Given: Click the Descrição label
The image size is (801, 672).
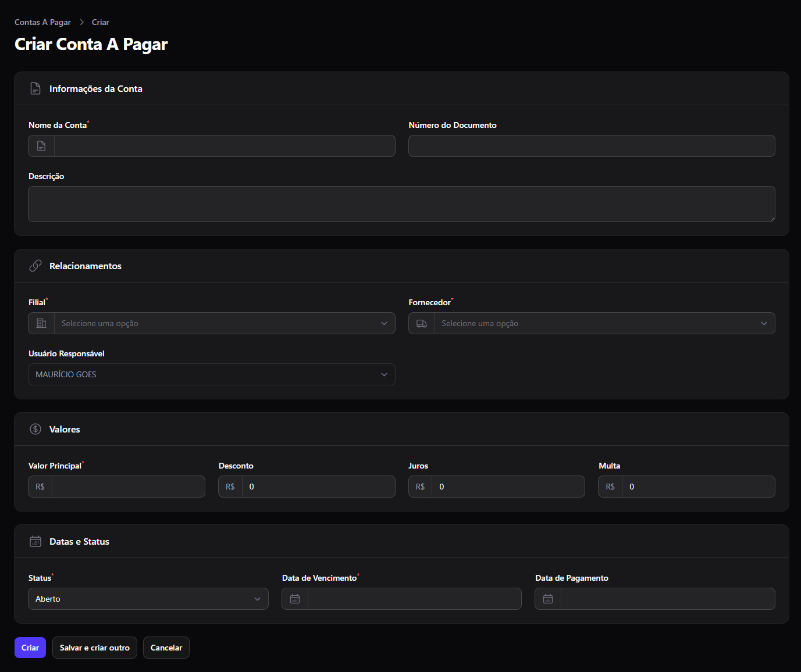Looking at the screenshot, I should pyautogui.click(x=47, y=176).
